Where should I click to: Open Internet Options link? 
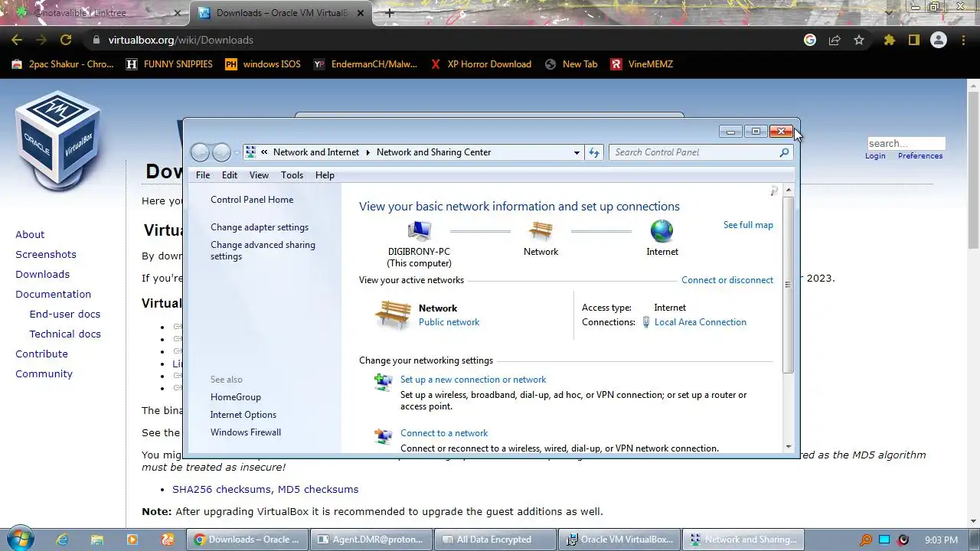pos(243,415)
